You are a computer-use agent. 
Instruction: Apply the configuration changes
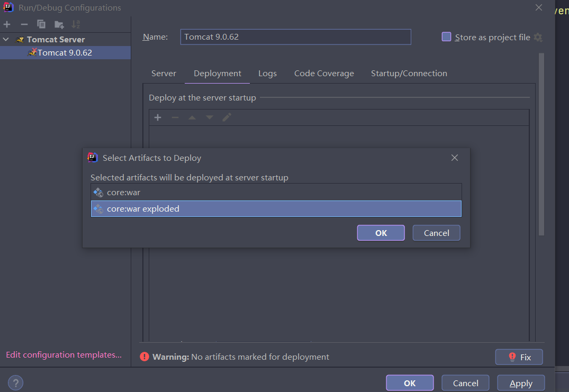click(521, 383)
